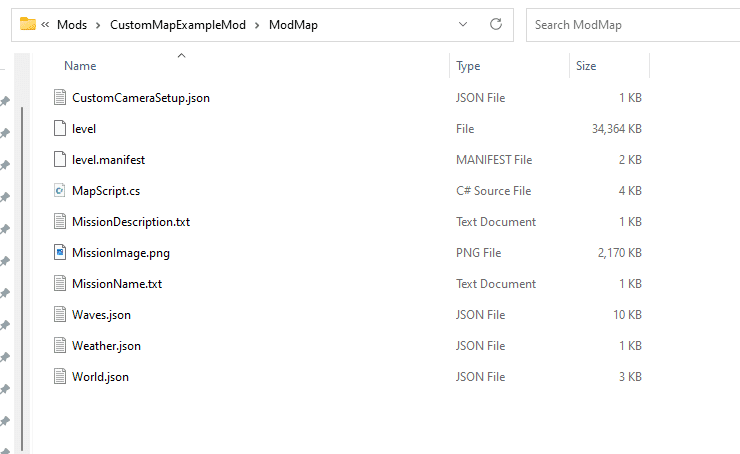Sort files by the Size column

586,66
